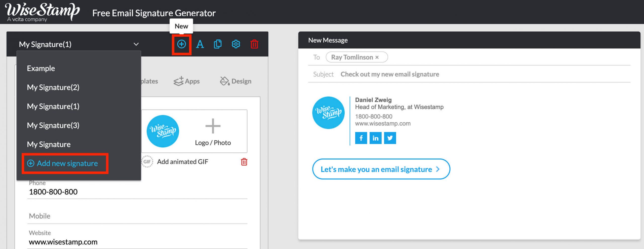Viewport: 644px width, 249px height.
Task: Select Example from the signature list
Action: [41, 68]
